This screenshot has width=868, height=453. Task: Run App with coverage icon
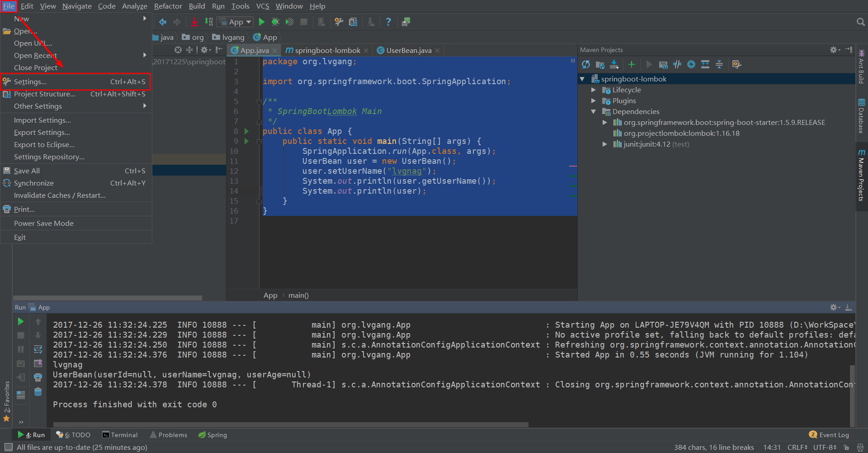[x=289, y=22]
